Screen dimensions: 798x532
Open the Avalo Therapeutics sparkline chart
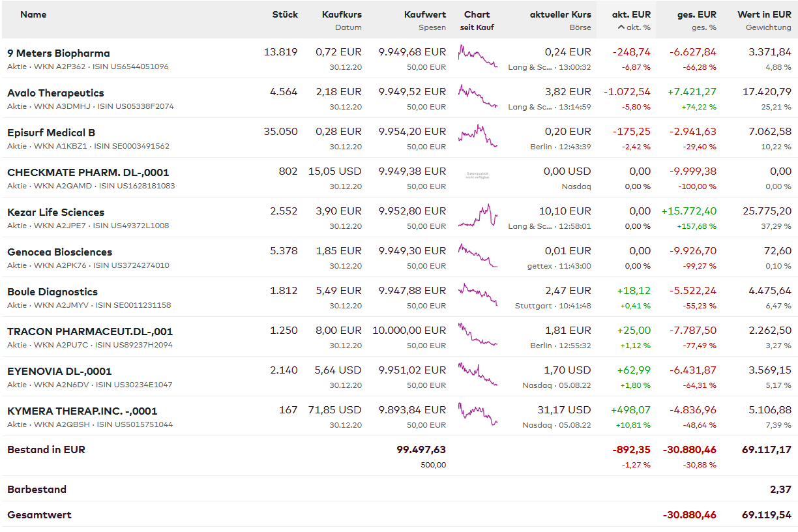(477, 96)
